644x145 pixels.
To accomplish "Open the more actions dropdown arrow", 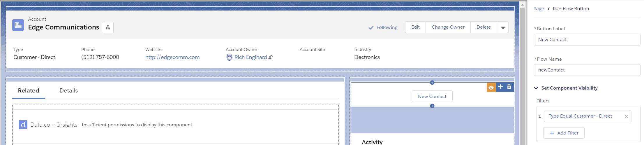I will [503, 27].
